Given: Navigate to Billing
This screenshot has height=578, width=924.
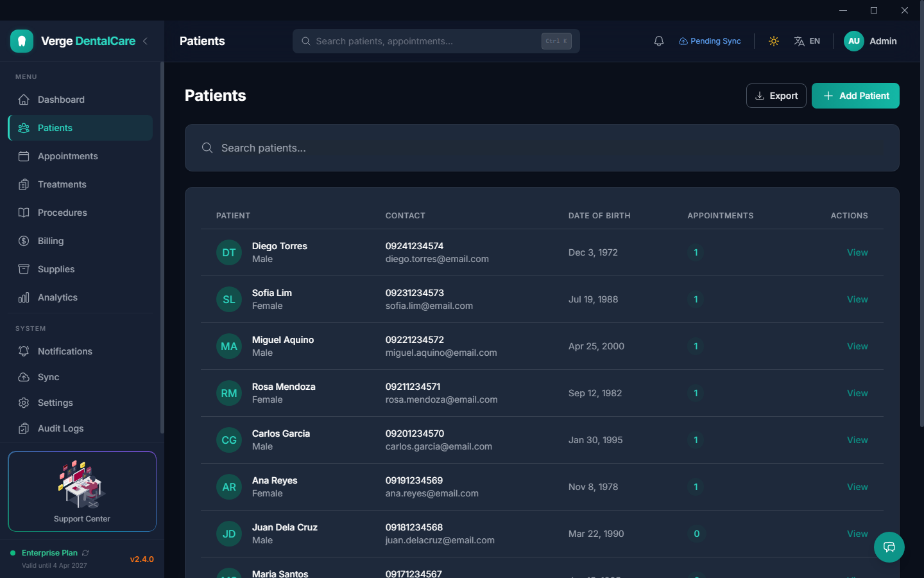Looking at the screenshot, I should point(80,241).
